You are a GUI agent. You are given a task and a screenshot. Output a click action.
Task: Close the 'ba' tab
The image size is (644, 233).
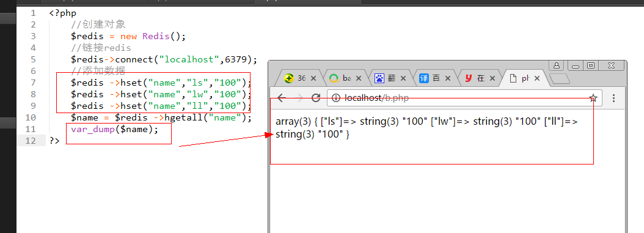(x=358, y=78)
